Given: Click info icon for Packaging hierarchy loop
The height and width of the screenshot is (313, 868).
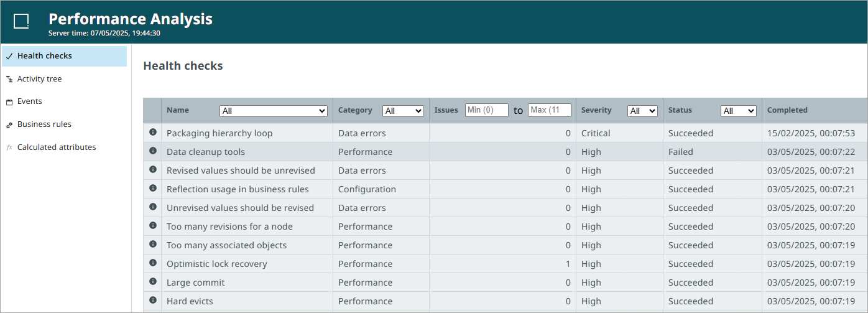Looking at the screenshot, I should [153, 133].
